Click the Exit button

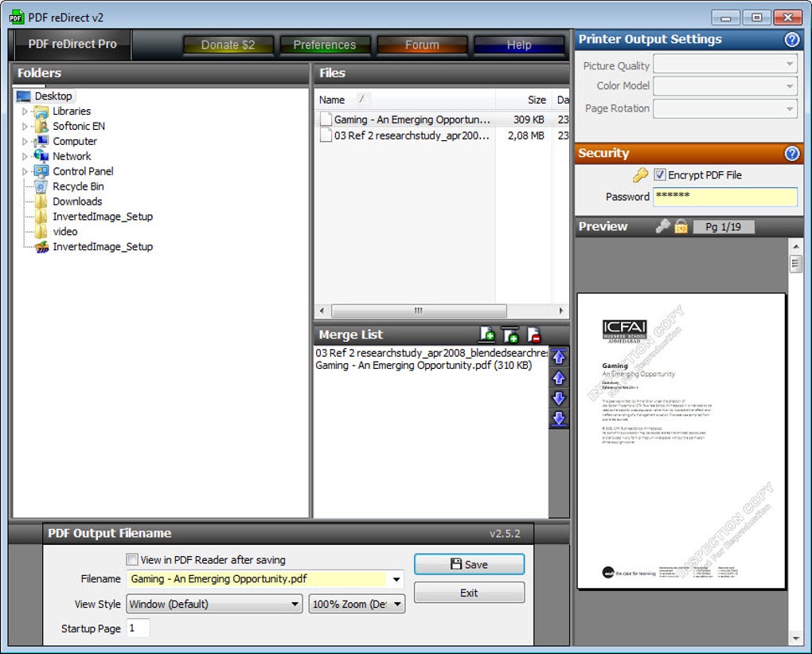[469, 593]
